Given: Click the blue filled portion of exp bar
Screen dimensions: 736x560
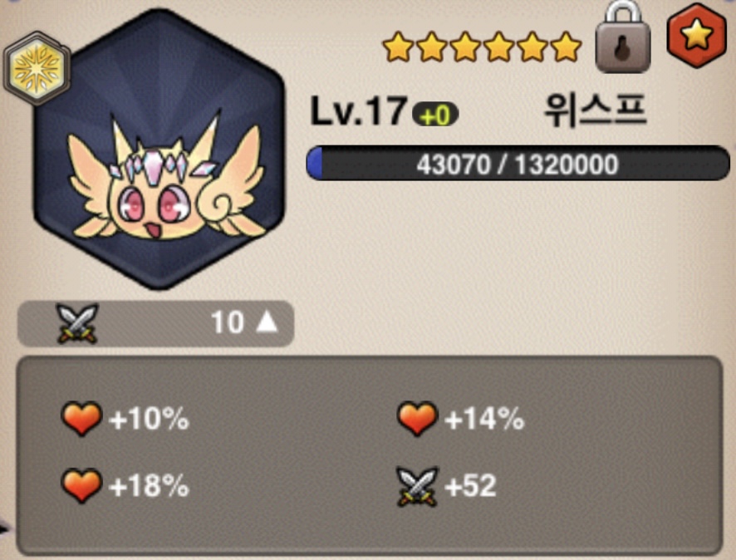Looking at the screenshot, I should point(315,164).
